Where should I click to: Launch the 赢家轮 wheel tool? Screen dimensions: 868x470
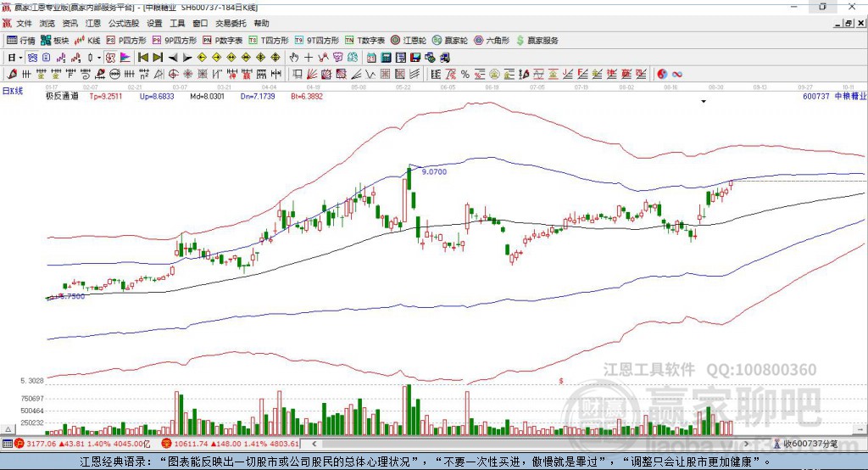point(450,41)
